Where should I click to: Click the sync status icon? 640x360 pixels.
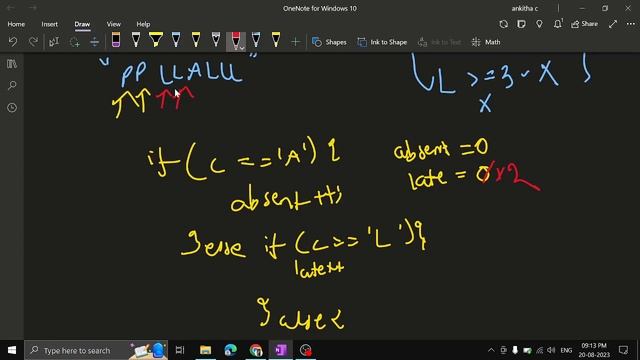(x=503, y=24)
